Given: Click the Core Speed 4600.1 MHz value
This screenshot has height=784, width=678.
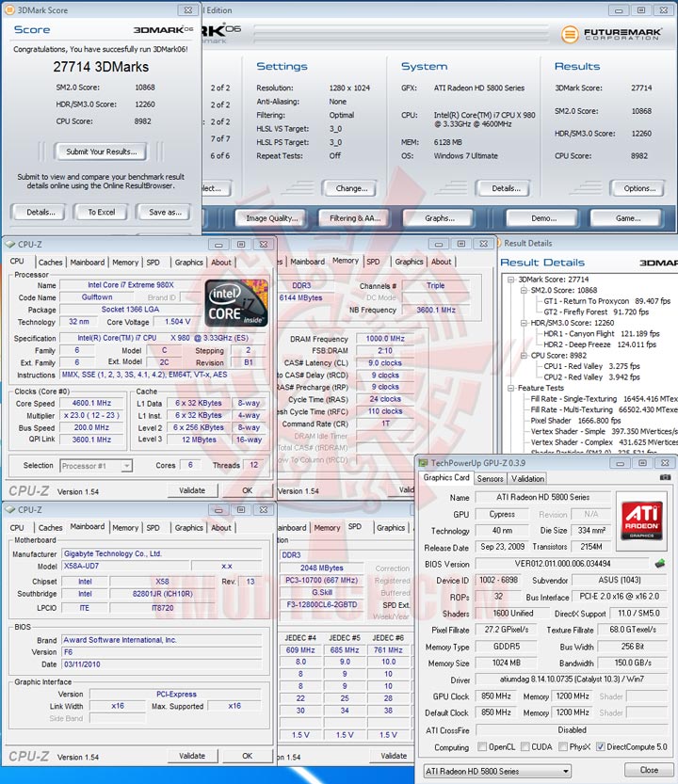Looking at the screenshot, I should (x=91, y=403).
